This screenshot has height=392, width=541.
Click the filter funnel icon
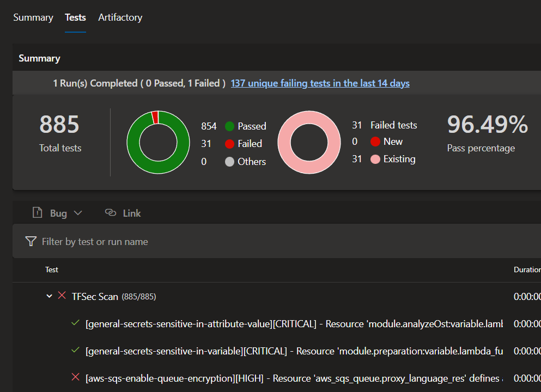coord(31,241)
